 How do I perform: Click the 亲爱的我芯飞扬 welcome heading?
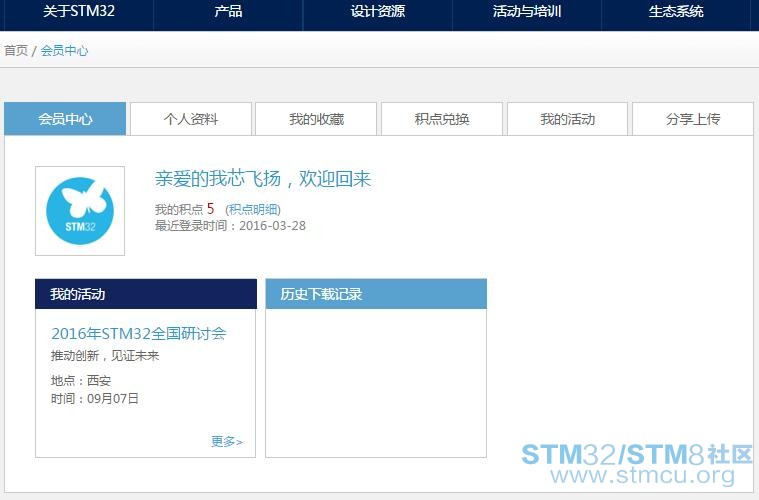(263, 179)
